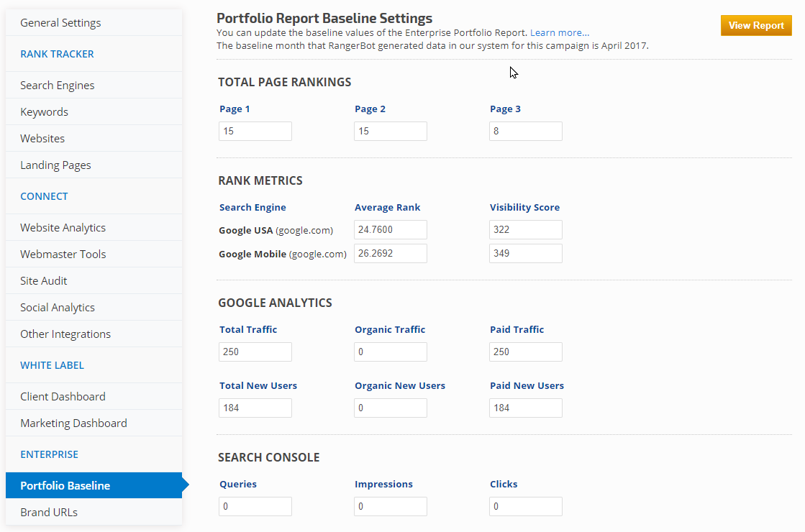This screenshot has width=805, height=532.
Task: Click the Page 1 rankings field
Action: (x=255, y=132)
